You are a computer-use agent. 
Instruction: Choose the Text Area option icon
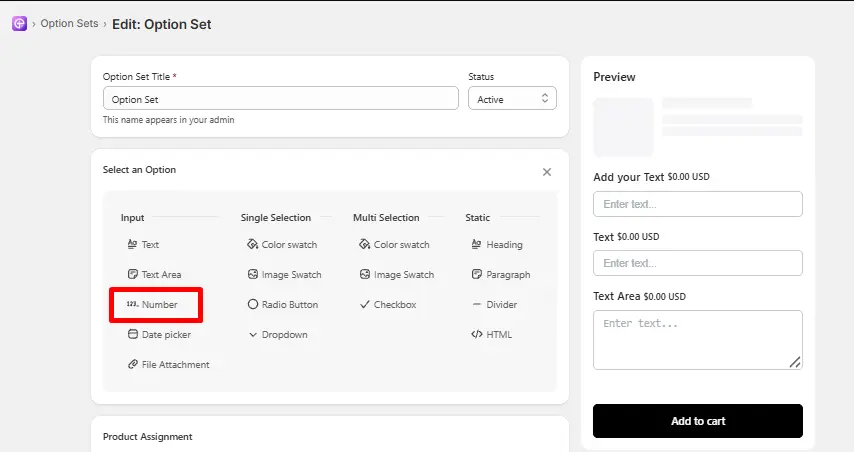point(132,274)
